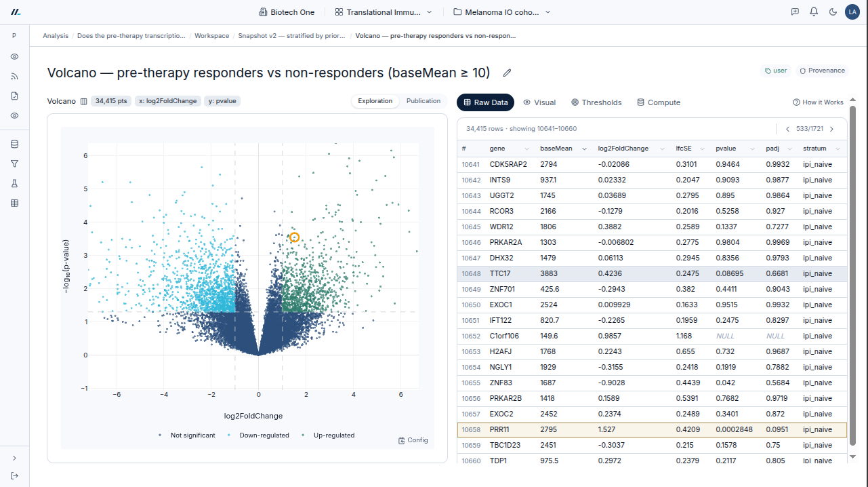Click the CDK5RAP2 gene cell

tap(508, 164)
